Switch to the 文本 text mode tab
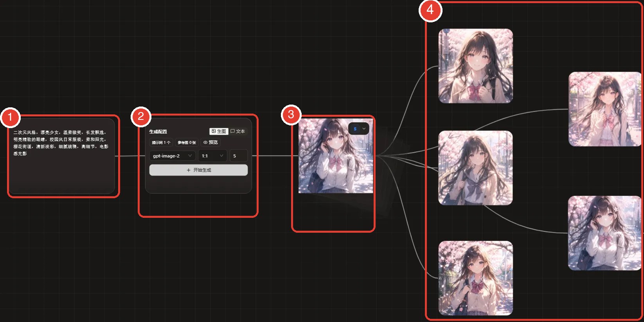Screen dimensions: 644x322 point(238,131)
